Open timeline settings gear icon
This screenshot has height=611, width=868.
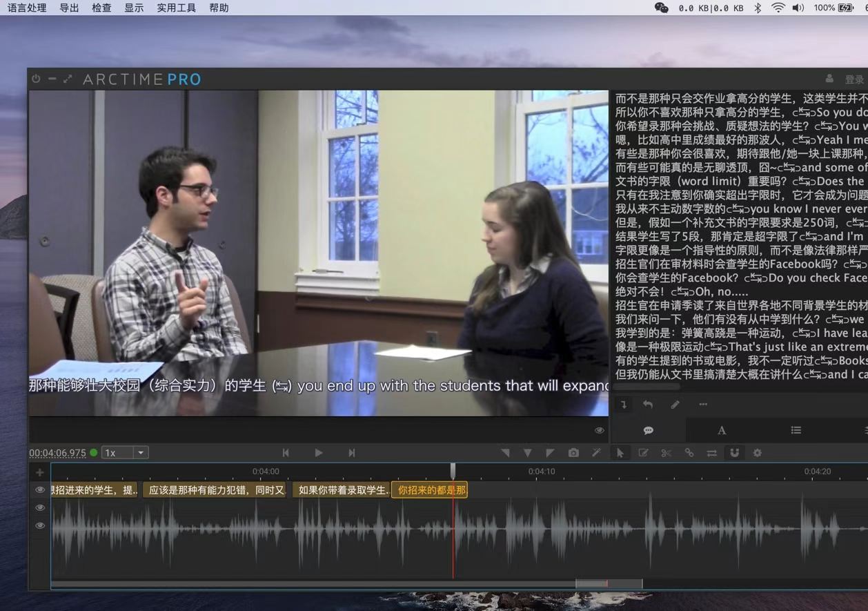point(757,453)
